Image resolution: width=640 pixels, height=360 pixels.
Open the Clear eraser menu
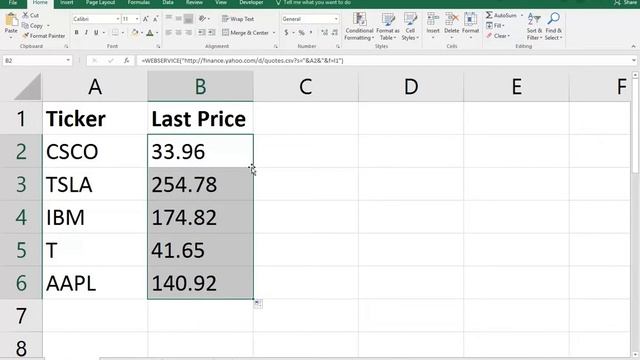pos(498,36)
